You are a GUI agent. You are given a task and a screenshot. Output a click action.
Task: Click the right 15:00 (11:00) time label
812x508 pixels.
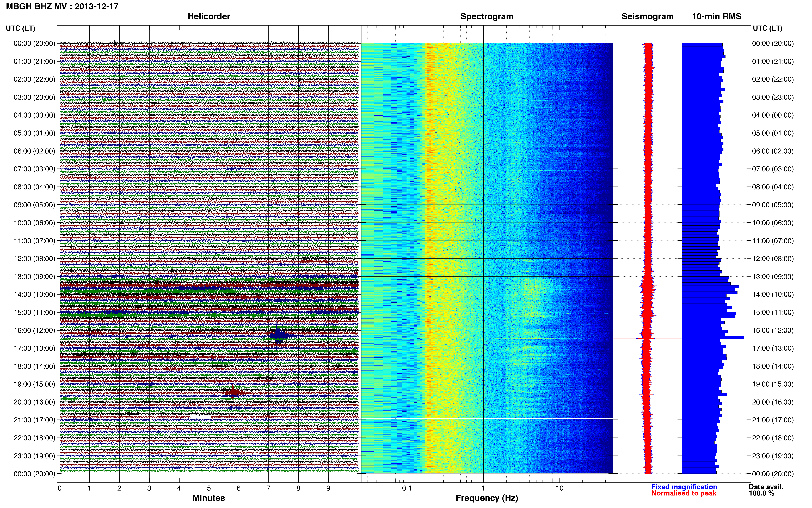point(773,312)
